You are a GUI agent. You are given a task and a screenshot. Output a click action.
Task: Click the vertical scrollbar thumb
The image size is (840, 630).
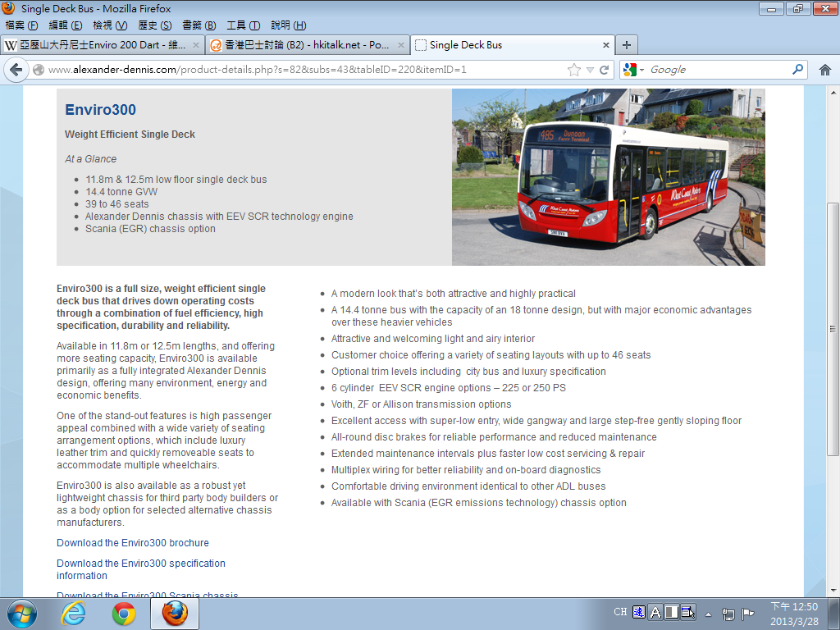pos(833,329)
